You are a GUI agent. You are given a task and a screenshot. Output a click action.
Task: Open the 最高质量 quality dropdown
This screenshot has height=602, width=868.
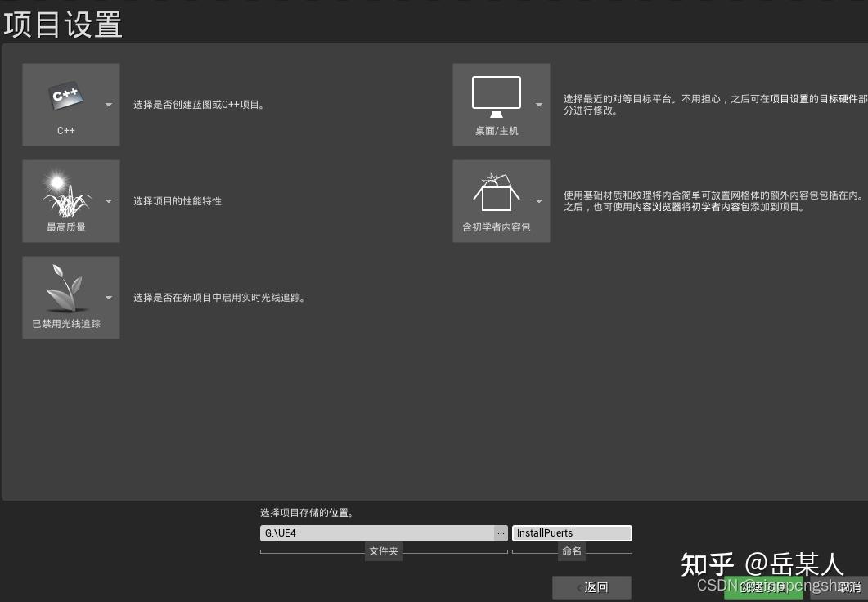coord(108,200)
